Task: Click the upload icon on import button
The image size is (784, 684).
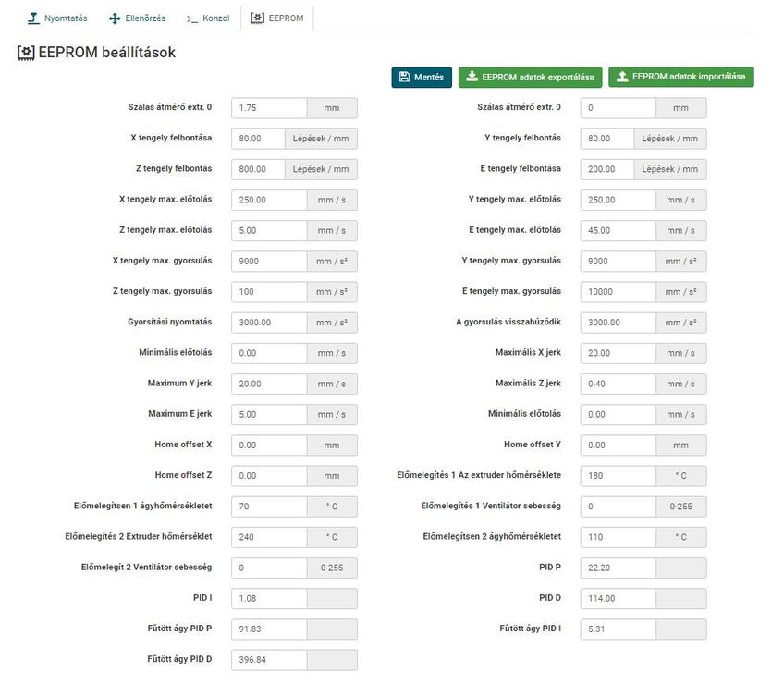Action: (622, 77)
